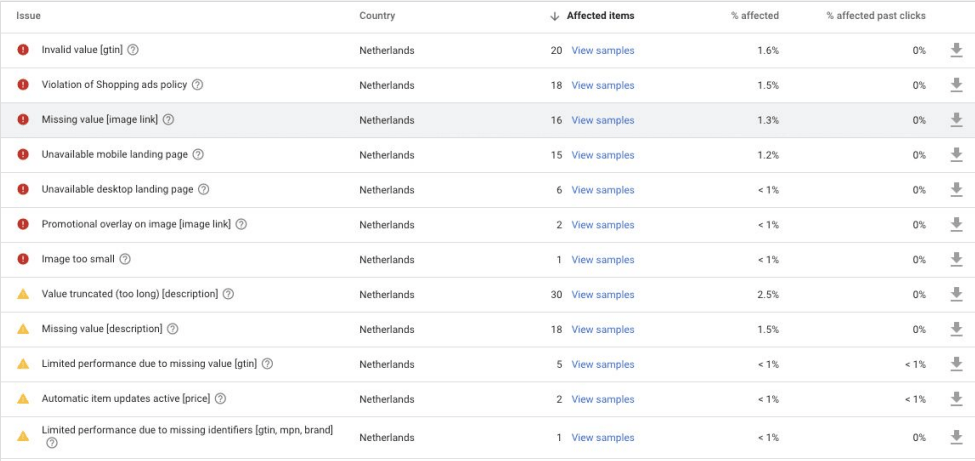View samples for Image too small
The width and height of the screenshot is (975, 461).
[x=603, y=259]
